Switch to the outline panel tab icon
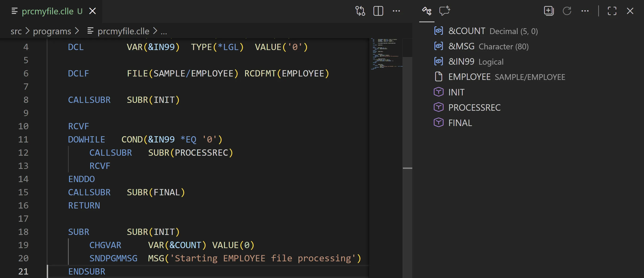The width and height of the screenshot is (644, 278). click(x=426, y=11)
